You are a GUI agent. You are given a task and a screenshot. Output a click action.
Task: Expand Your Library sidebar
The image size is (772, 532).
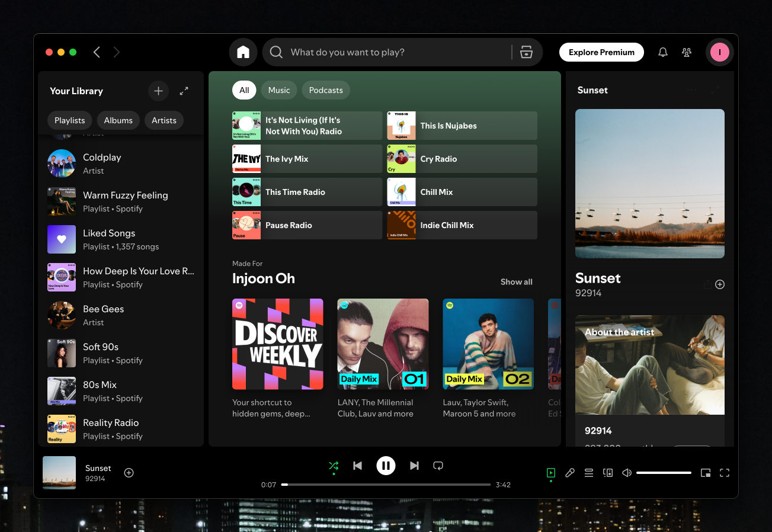point(184,91)
